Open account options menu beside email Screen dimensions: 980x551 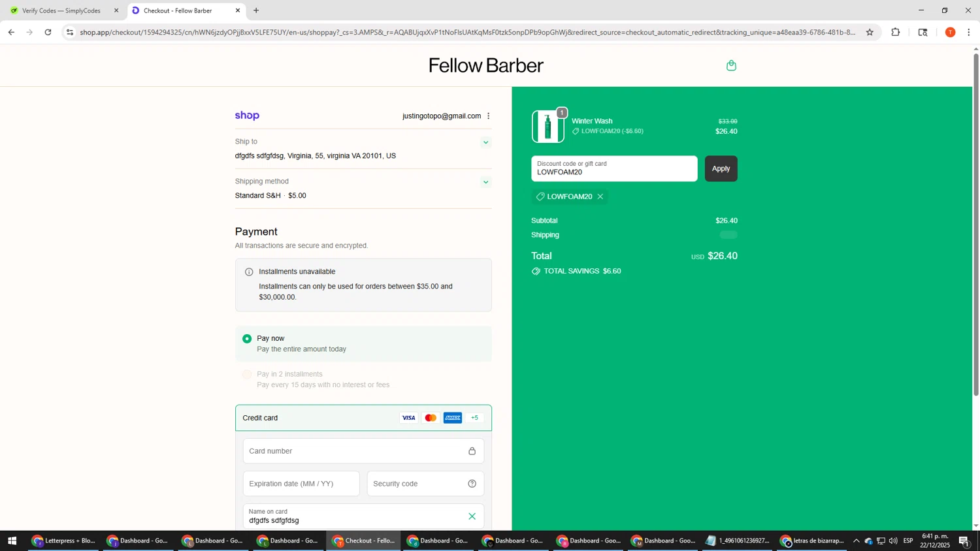coord(488,116)
